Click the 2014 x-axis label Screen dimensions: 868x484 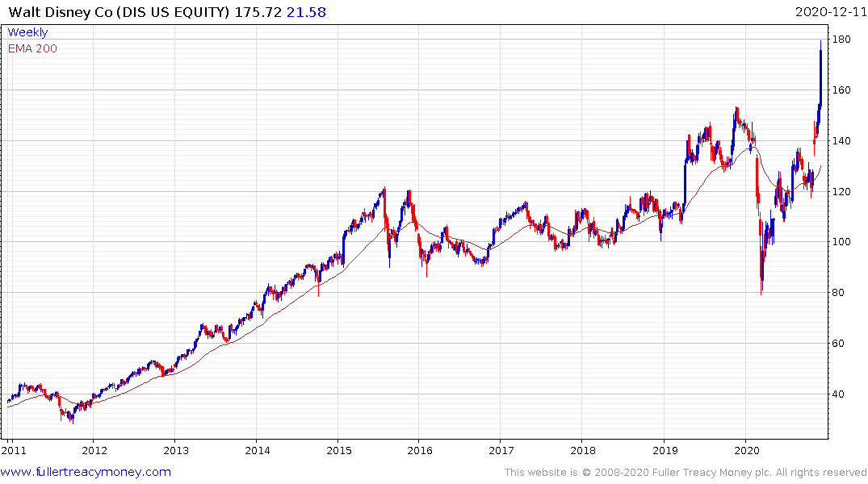tap(258, 450)
